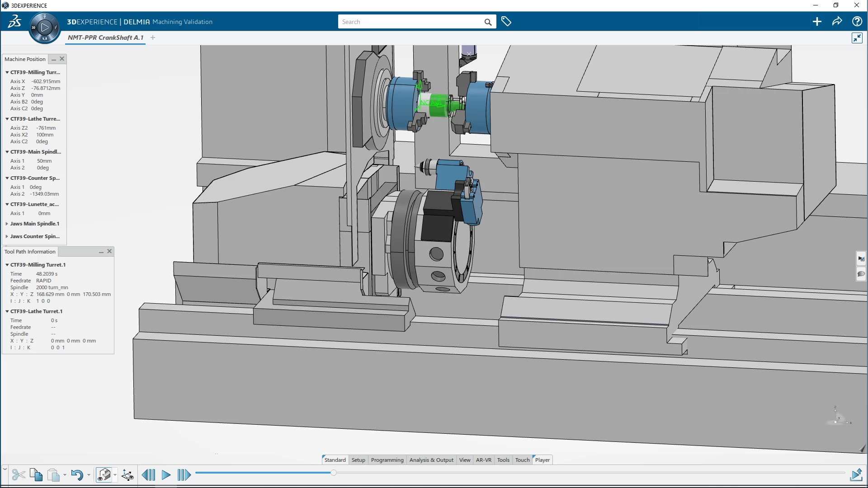The height and width of the screenshot is (488, 868).
Task: Switch to the Analysis & Output tab
Action: (x=431, y=460)
